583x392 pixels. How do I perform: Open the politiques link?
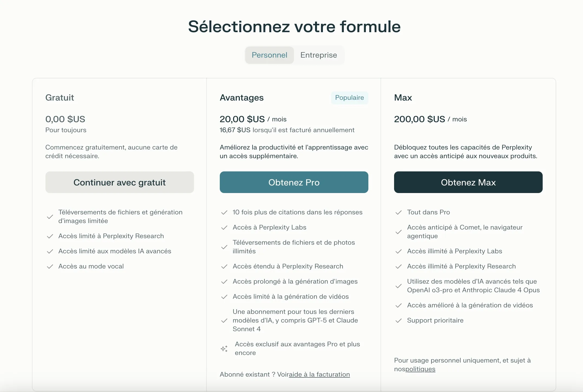[420, 369]
